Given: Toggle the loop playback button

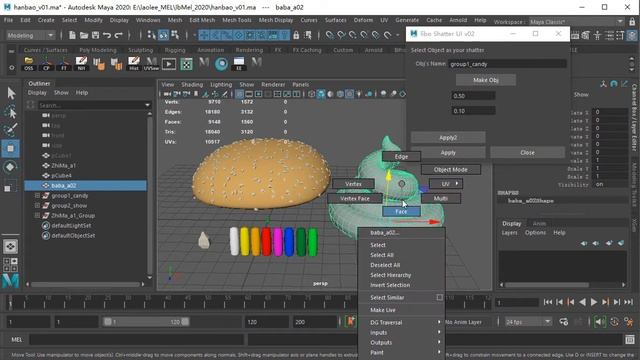Looking at the screenshot, I should coord(564,322).
